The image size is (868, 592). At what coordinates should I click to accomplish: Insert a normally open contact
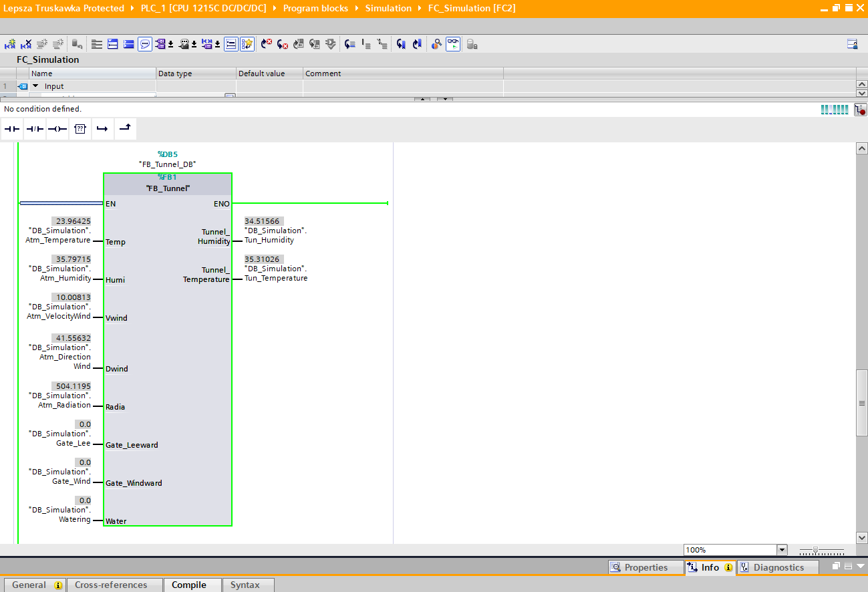click(12, 128)
